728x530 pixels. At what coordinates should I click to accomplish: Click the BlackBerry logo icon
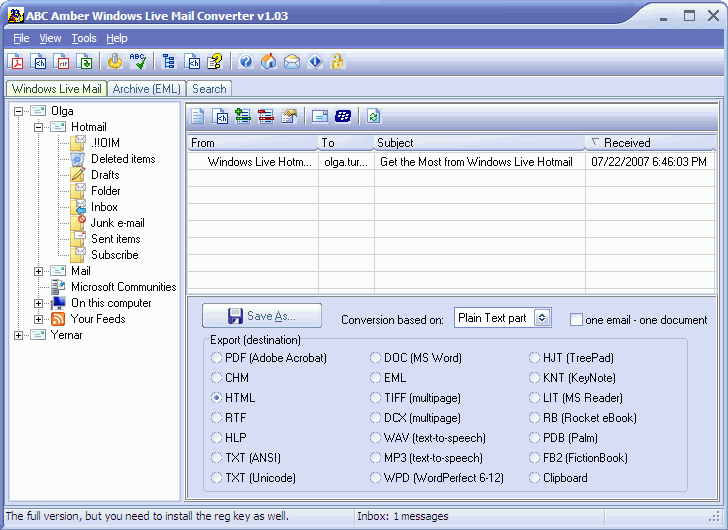coord(343,116)
